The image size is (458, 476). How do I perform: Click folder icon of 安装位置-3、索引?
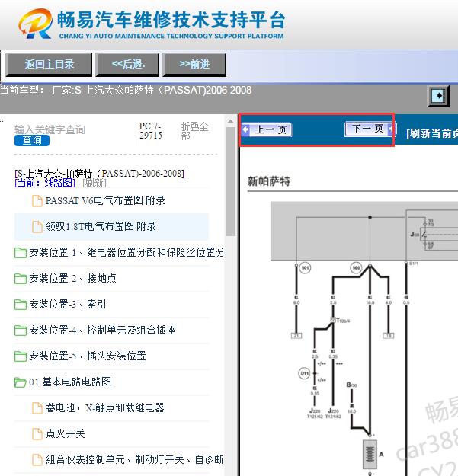pyautogui.click(x=21, y=305)
